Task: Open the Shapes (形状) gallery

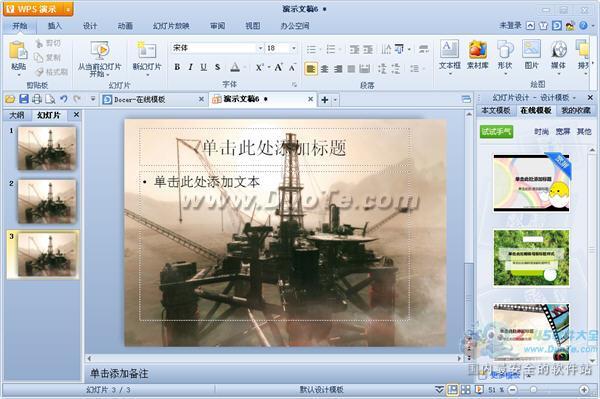Action: pos(505,55)
